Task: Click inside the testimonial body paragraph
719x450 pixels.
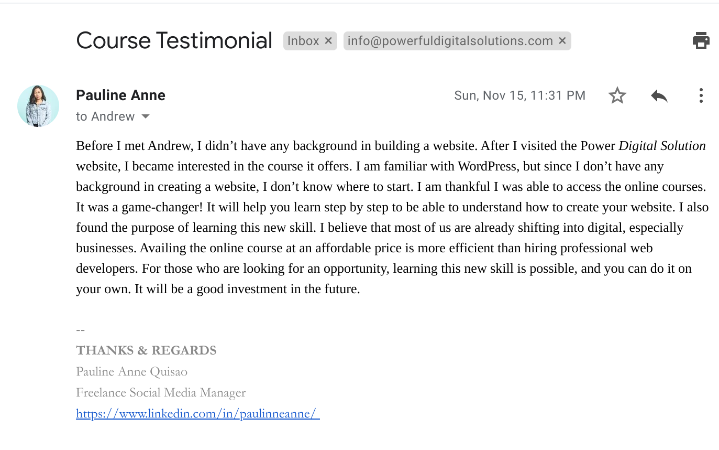Action: tap(390, 217)
